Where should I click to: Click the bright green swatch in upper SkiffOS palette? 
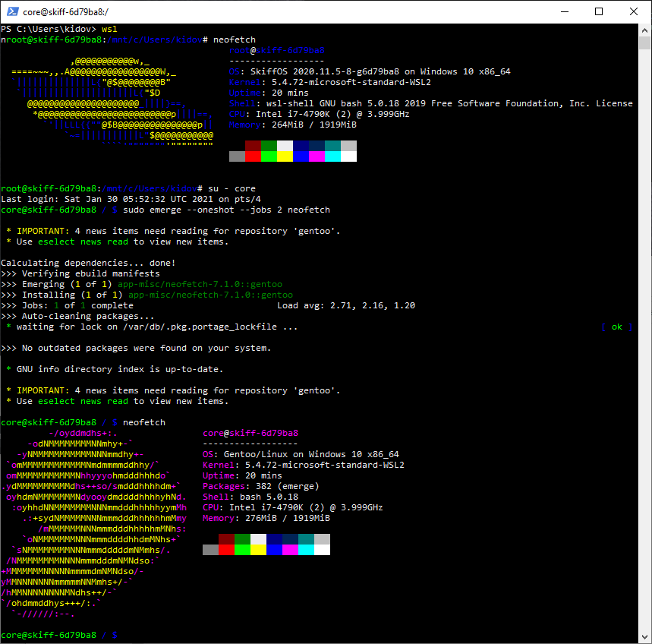tap(269, 156)
